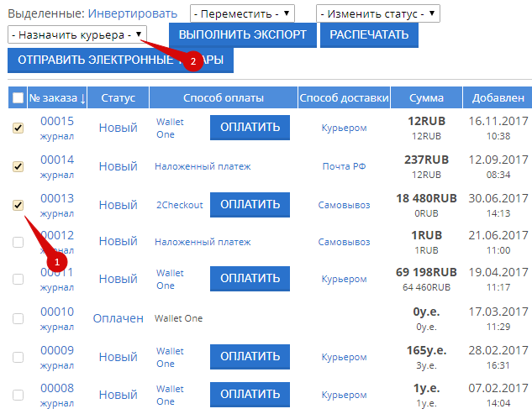Click the 'Почта РФ' delivery method link
532x414 pixels.
click(x=345, y=166)
